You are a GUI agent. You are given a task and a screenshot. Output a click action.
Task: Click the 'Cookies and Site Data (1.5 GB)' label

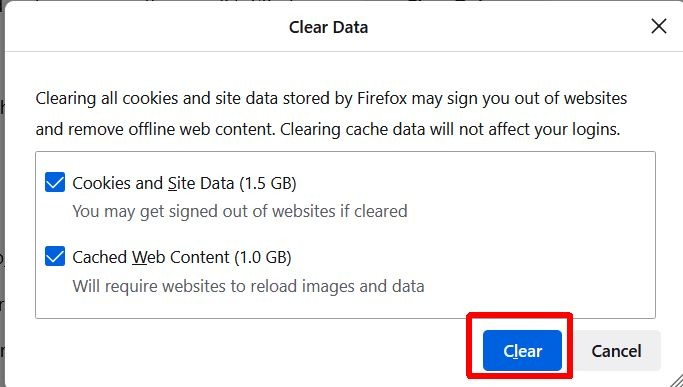[x=184, y=183]
